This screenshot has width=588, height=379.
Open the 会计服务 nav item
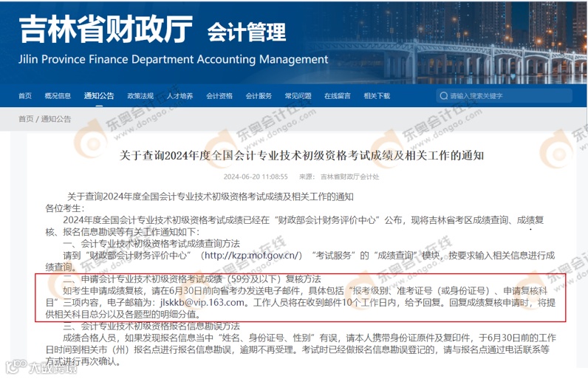click(x=259, y=96)
